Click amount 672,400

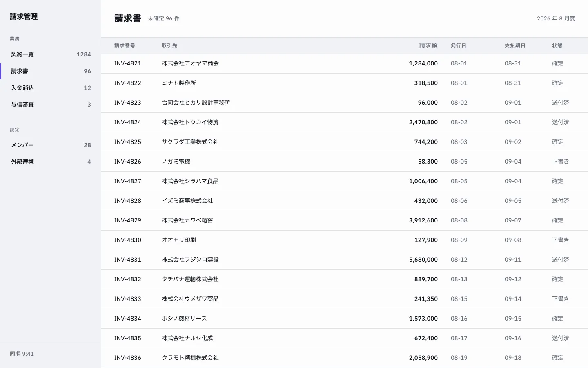426,338
